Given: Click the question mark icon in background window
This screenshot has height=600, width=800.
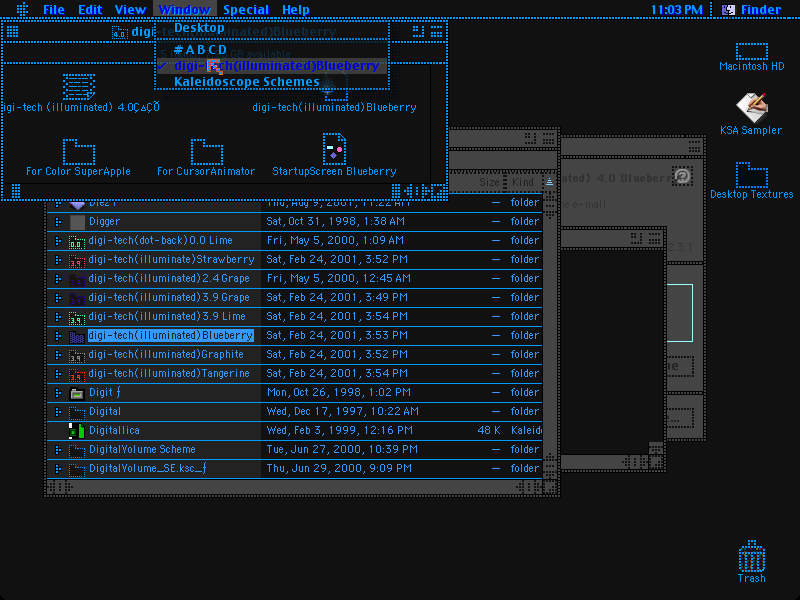Looking at the screenshot, I should pyautogui.click(x=683, y=176).
